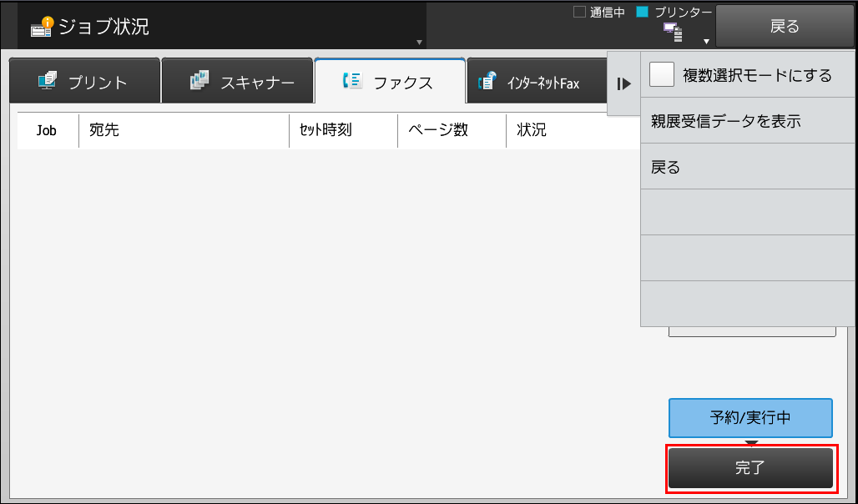Click the 完了 button
This screenshot has width=858, height=504.
751,468
